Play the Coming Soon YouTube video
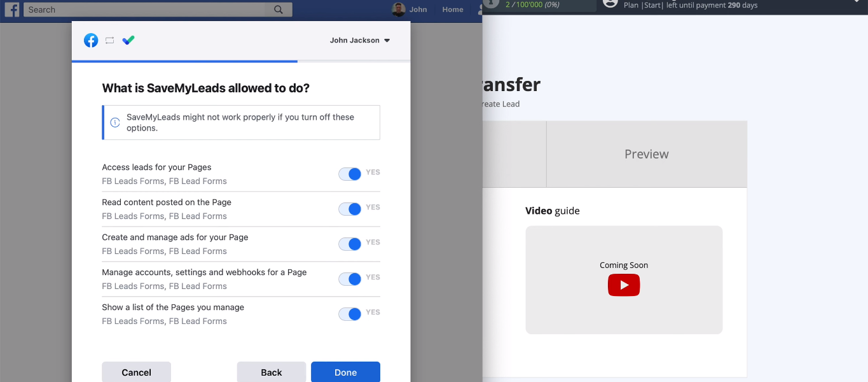868x382 pixels. pos(624,285)
